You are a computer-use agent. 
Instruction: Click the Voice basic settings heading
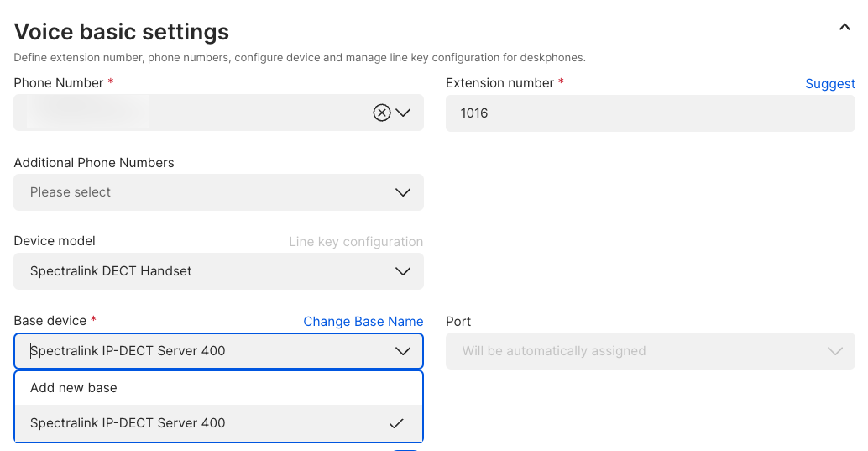[121, 32]
